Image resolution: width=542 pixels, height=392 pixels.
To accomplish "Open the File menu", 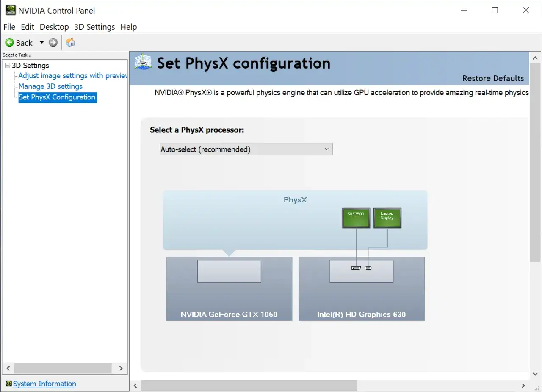I will (x=9, y=27).
